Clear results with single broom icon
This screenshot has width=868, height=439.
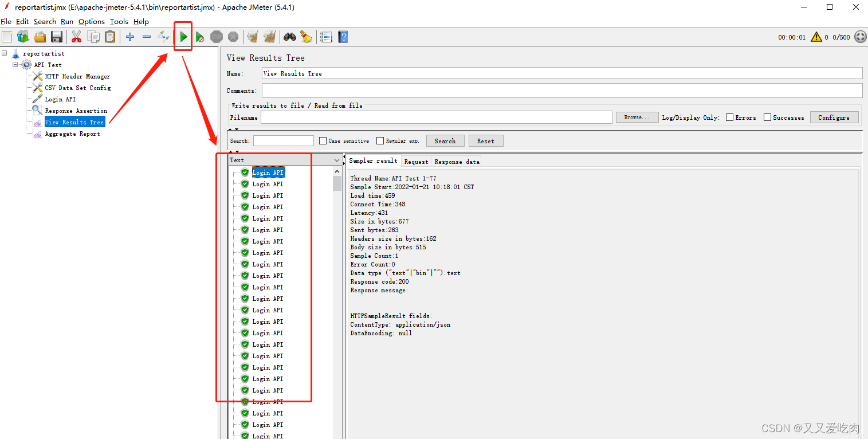pyautogui.click(x=253, y=37)
